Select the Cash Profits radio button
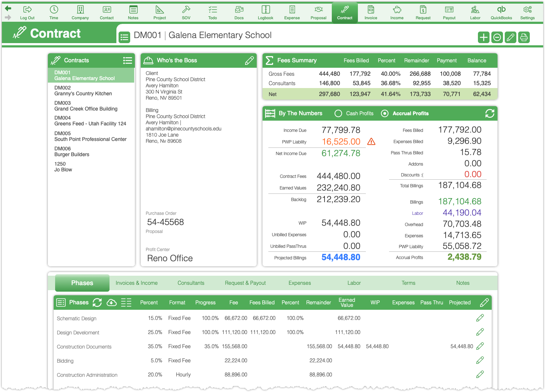This screenshot has width=545, height=392. click(x=338, y=113)
